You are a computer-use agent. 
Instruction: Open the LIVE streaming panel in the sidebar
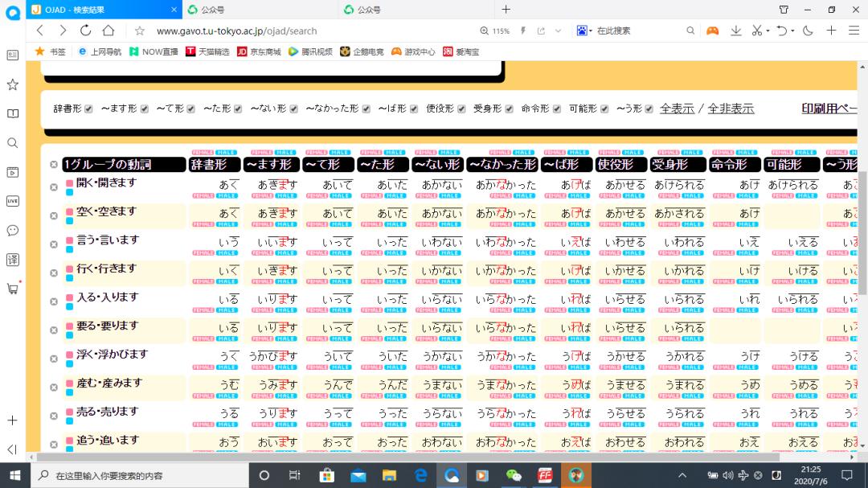click(12, 202)
